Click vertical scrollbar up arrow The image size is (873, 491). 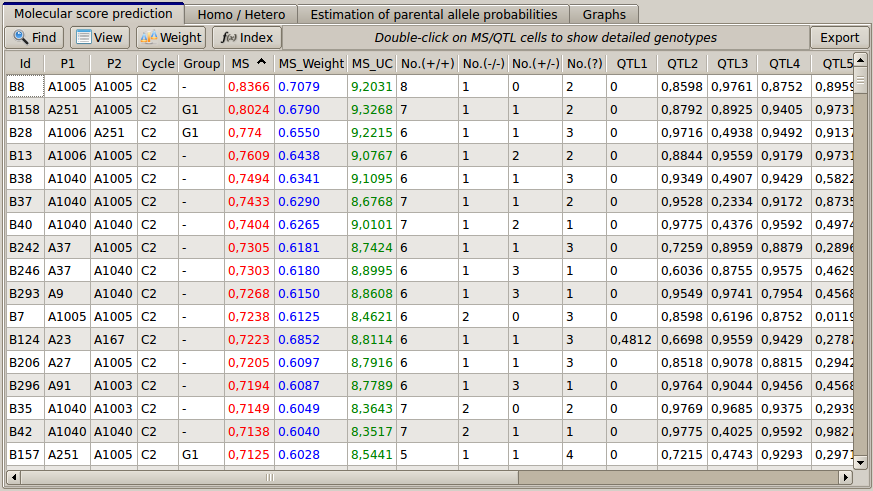860,60
